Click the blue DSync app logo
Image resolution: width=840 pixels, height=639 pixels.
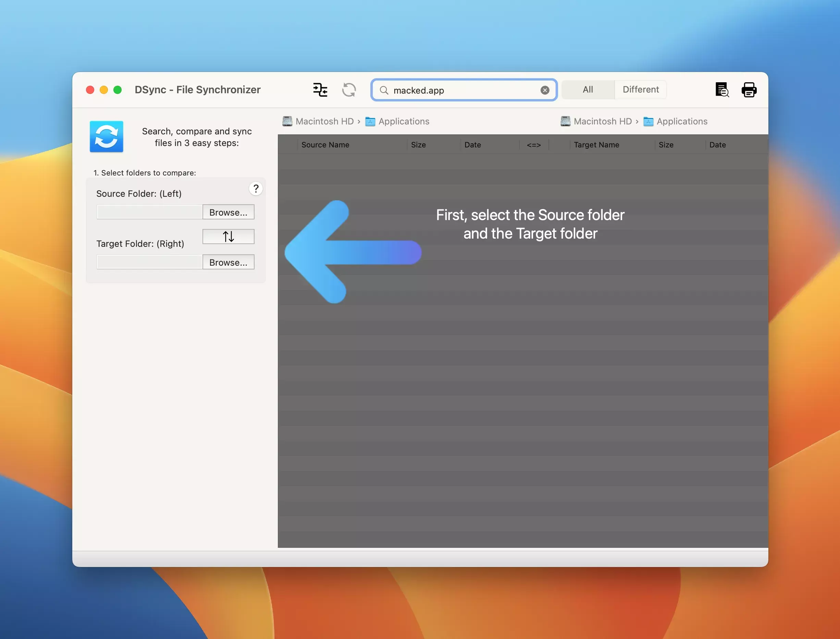tap(107, 136)
